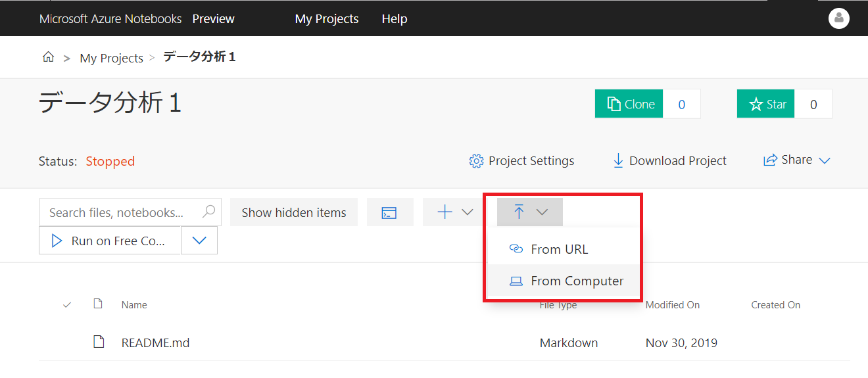The width and height of the screenshot is (868, 378).
Task: Focus the Search files, notebooks field
Action: tap(118, 212)
